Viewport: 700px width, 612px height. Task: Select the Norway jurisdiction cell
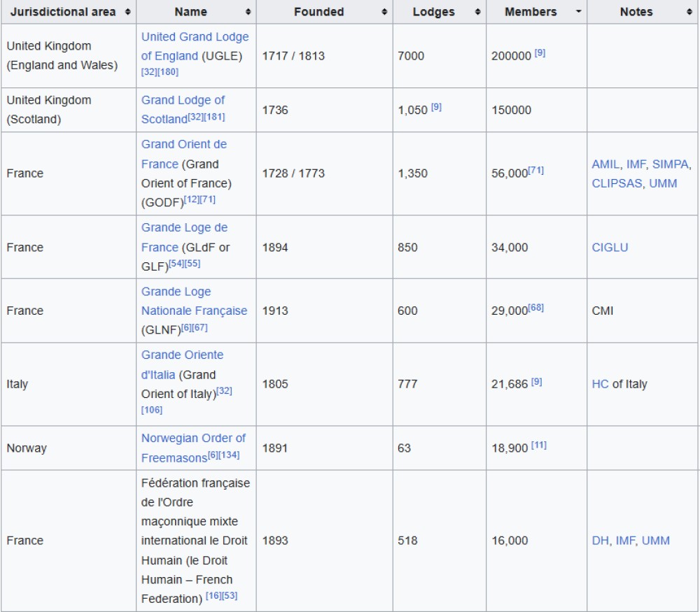pyautogui.click(x=69, y=448)
